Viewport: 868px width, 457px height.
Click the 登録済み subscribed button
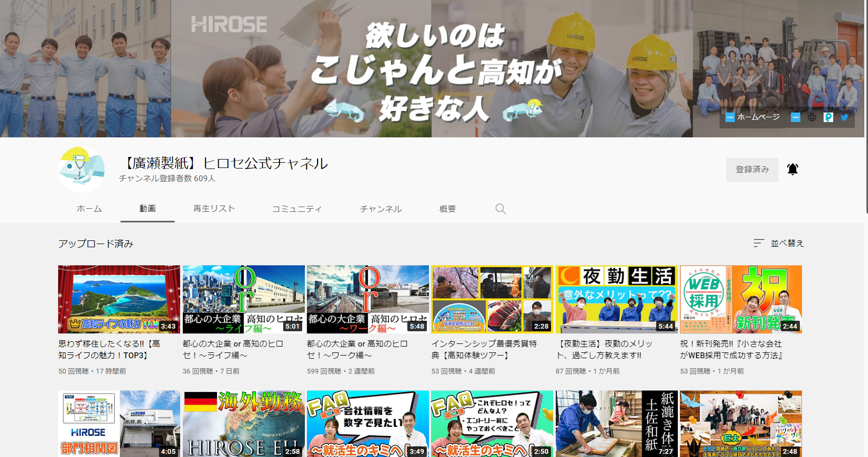tap(752, 170)
